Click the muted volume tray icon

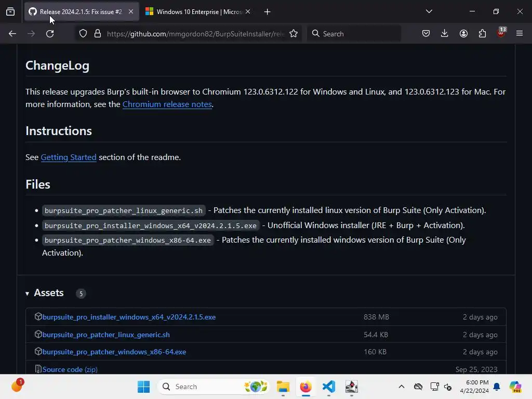448,387
